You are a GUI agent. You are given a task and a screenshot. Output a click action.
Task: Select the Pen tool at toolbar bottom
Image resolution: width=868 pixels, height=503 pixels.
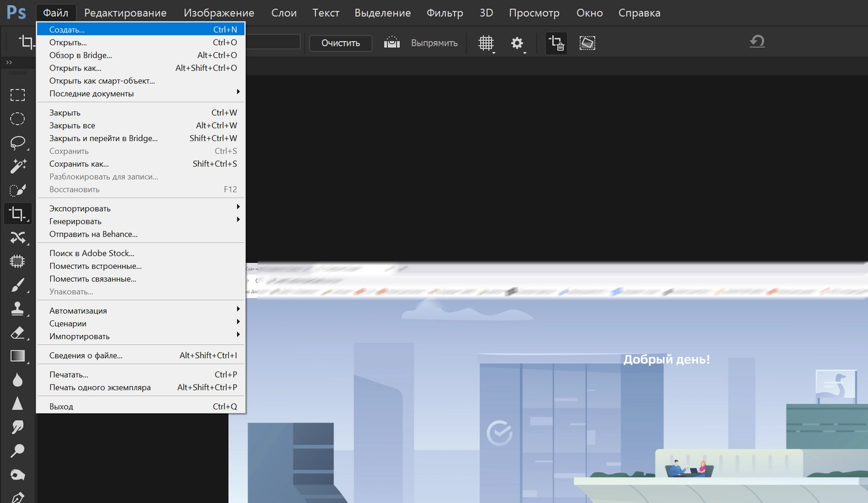(17, 497)
